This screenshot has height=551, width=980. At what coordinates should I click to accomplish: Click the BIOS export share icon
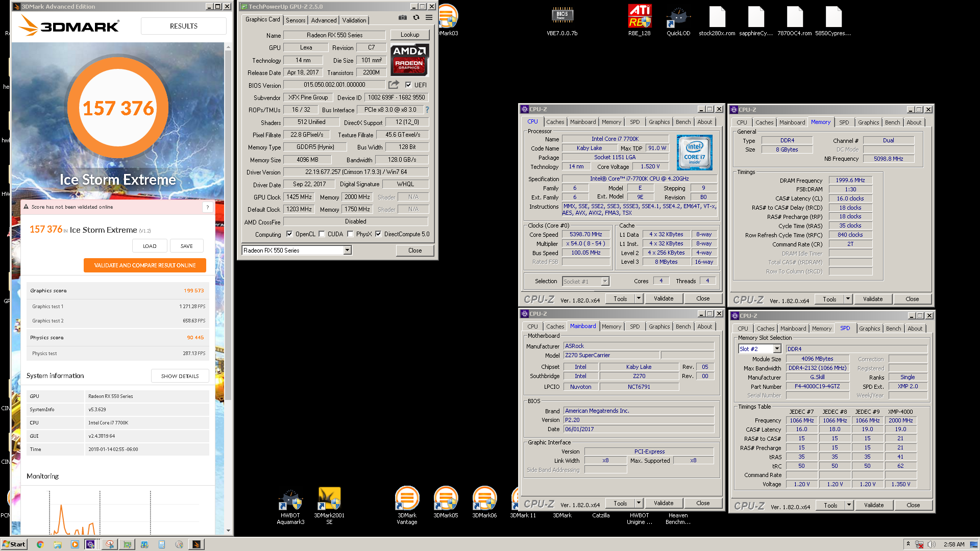click(x=394, y=85)
